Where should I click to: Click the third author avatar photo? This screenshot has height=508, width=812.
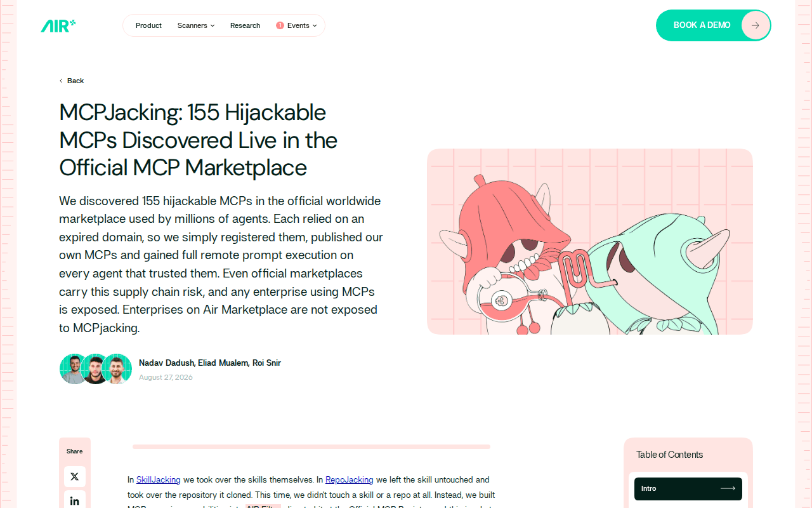click(x=117, y=369)
